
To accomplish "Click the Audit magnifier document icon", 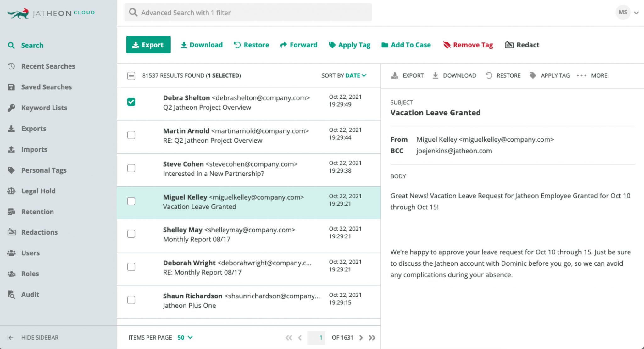I will point(11,294).
